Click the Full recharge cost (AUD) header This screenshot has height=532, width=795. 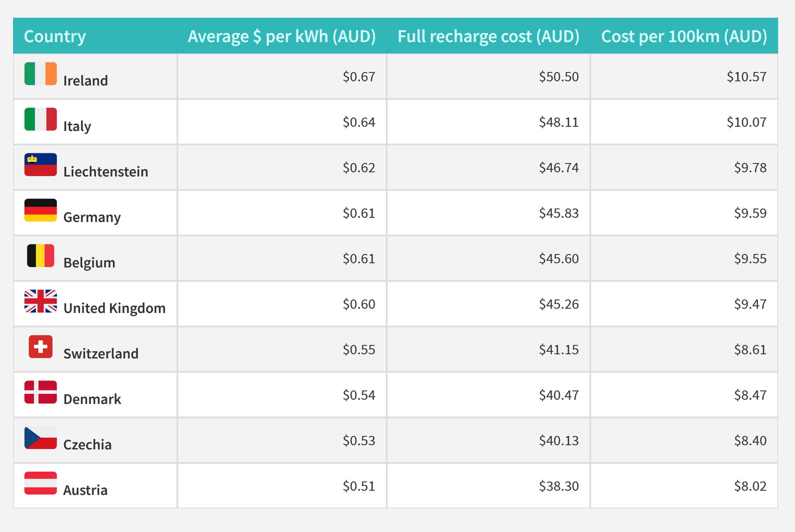coord(488,37)
